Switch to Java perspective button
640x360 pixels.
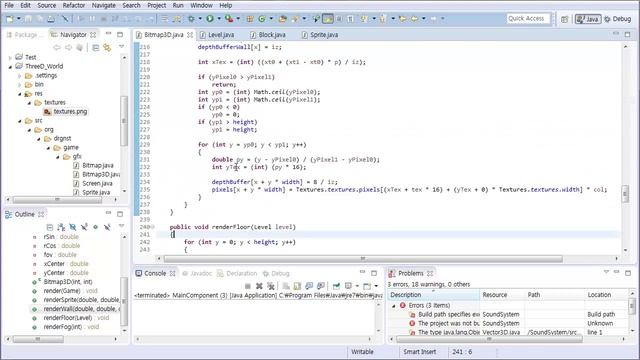click(588, 19)
